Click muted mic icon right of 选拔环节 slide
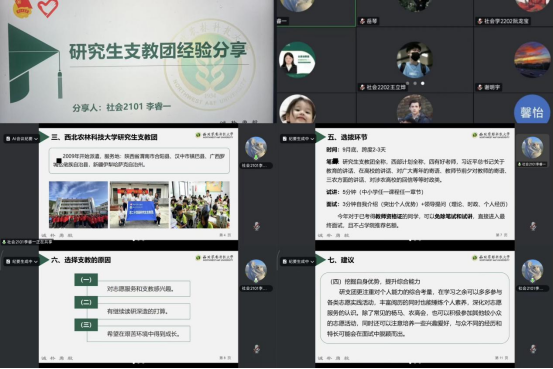The image size is (553, 369). click(x=533, y=226)
